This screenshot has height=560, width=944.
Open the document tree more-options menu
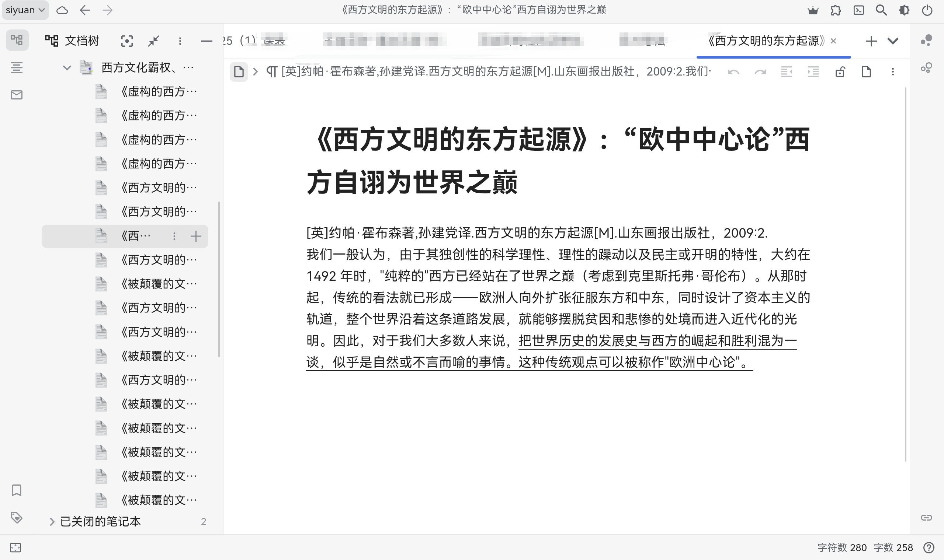click(x=180, y=41)
